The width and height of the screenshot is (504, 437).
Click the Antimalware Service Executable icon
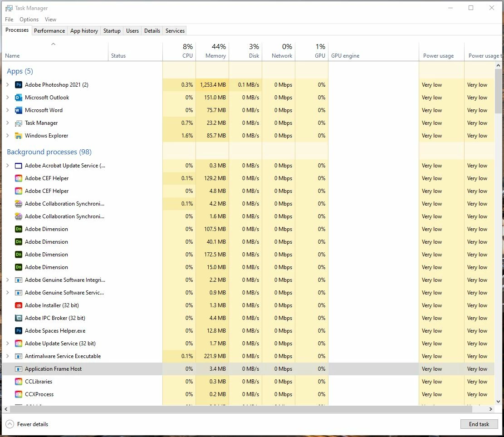[19, 356]
